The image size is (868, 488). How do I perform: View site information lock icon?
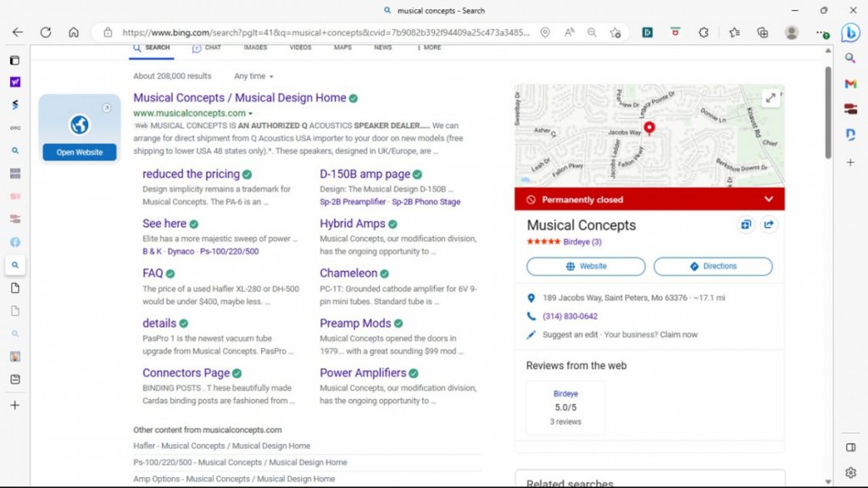[x=108, y=32]
